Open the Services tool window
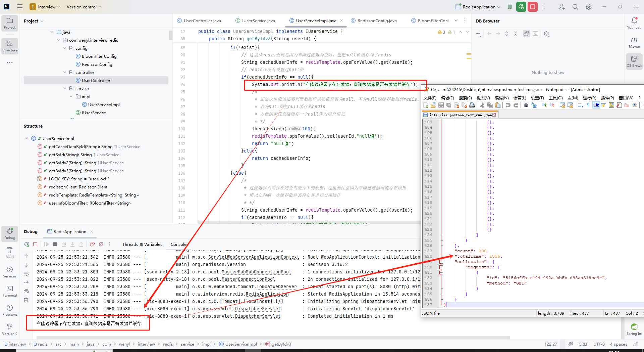This screenshot has width=644, height=352. [10, 272]
